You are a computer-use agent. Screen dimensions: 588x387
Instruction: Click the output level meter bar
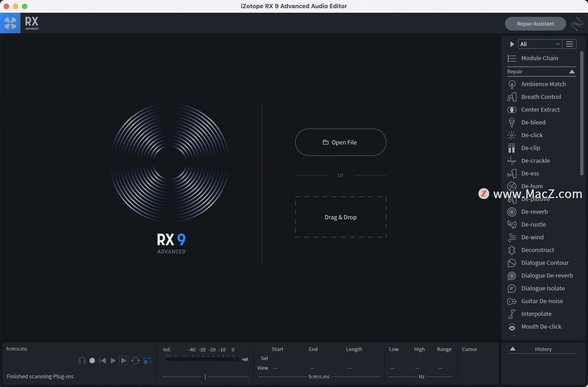[x=200, y=359]
